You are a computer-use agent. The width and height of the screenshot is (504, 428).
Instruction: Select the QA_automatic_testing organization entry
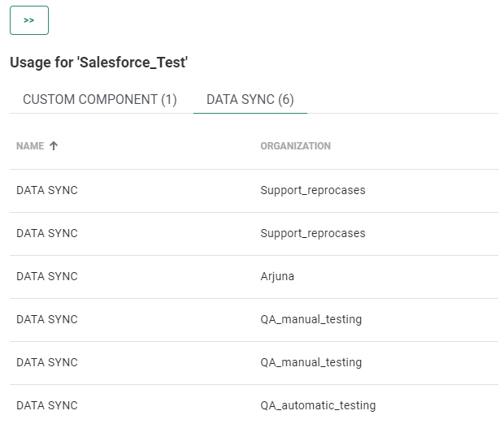pos(318,406)
